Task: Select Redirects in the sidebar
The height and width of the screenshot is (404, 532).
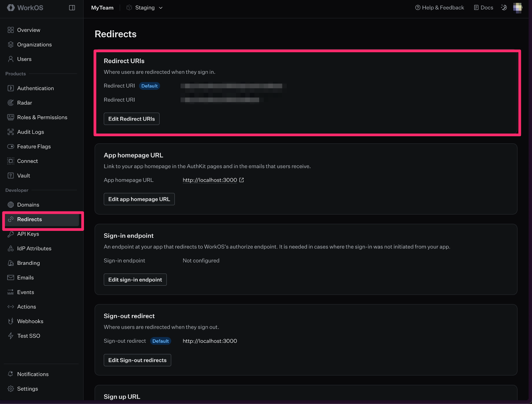Action: point(30,219)
